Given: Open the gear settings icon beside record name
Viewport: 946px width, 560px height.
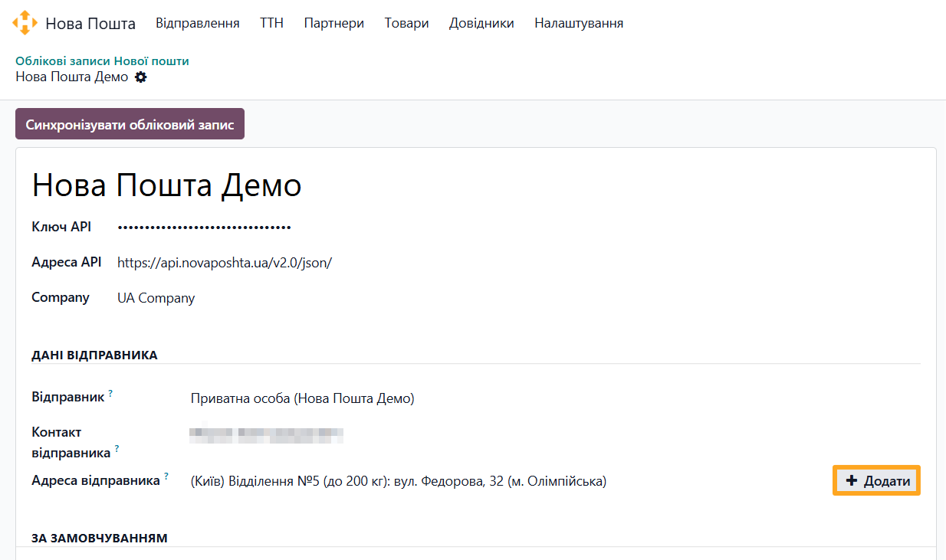Looking at the screenshot, I should (141, 77).
